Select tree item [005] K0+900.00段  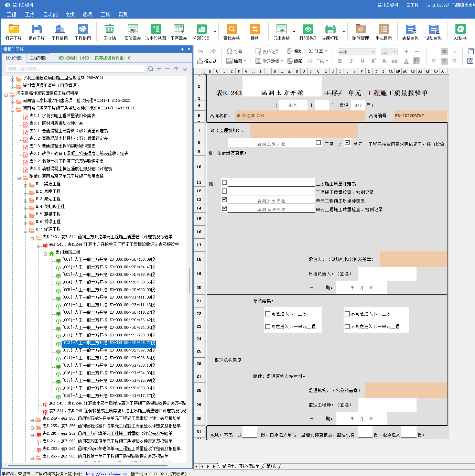click(x=109, y=290)
